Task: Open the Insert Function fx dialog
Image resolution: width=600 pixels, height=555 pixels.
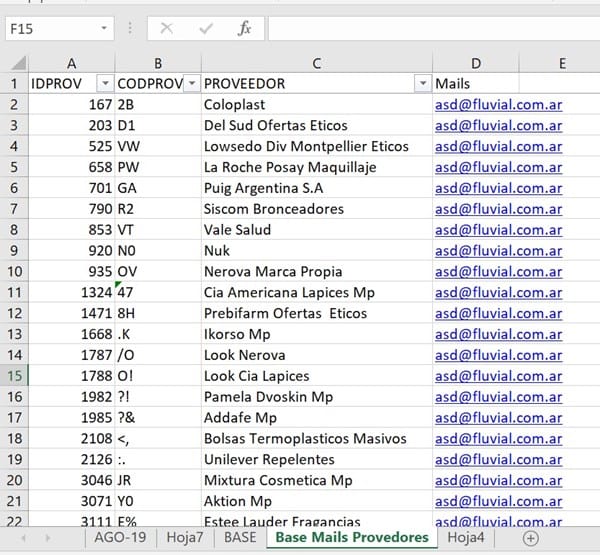Action: click(x=244, y=28)
